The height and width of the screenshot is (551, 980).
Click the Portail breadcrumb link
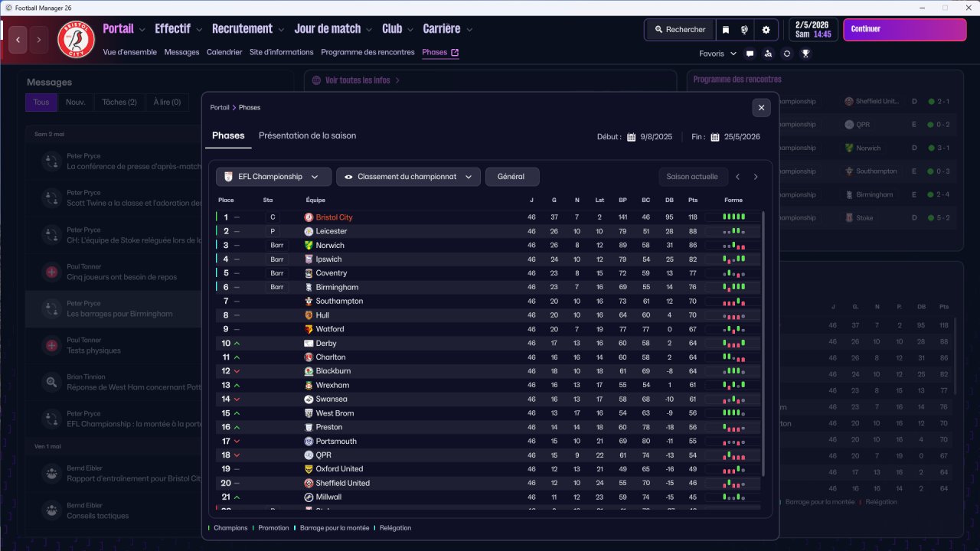[220, 108]
